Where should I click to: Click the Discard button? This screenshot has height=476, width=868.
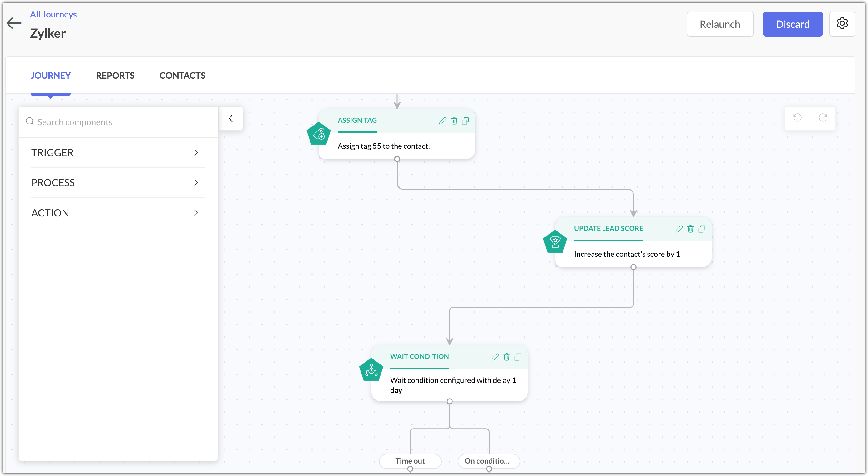793,23
